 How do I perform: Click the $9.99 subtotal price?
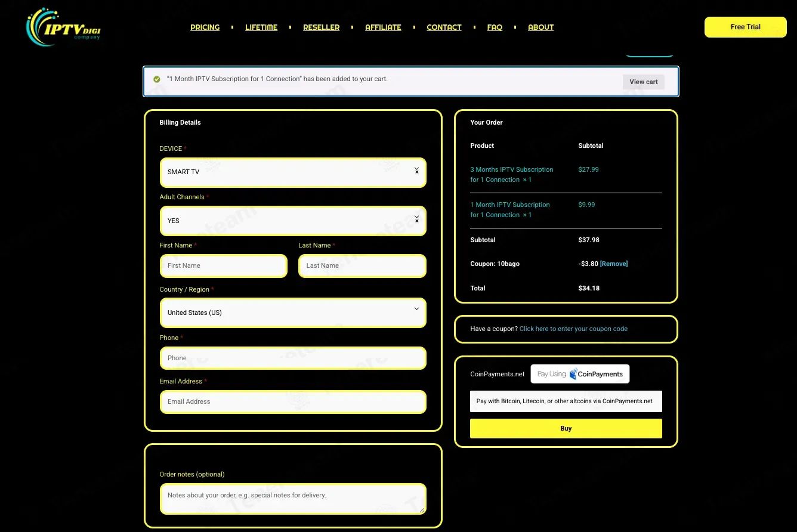586,205
